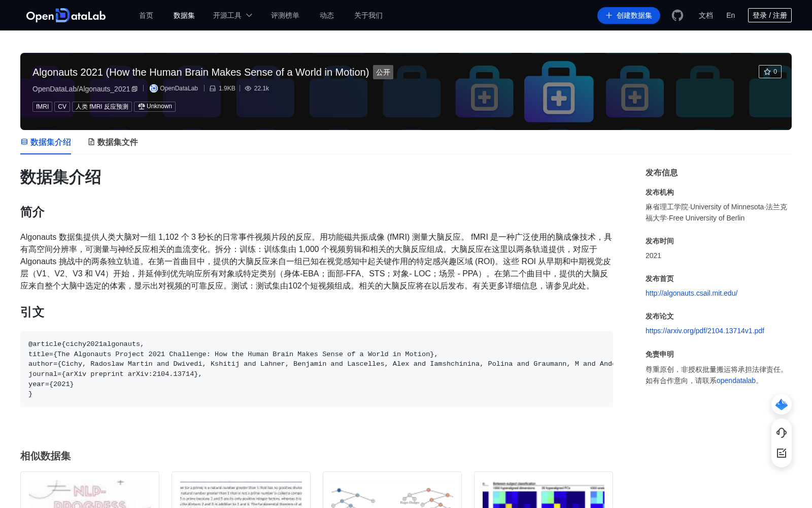Open 评测榜单 navigation item
Viewport: 812px width, 508px height.
point(285,15)
